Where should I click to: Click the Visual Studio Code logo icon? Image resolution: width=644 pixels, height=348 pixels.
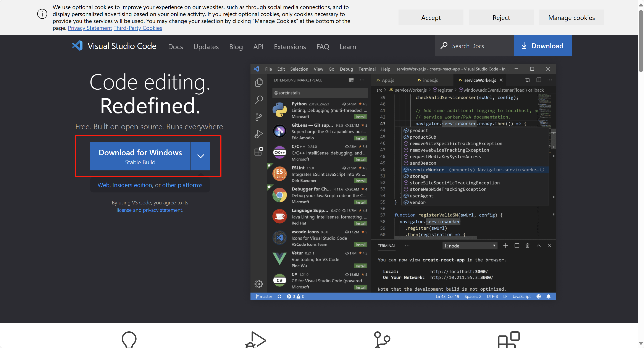point(77,46)
